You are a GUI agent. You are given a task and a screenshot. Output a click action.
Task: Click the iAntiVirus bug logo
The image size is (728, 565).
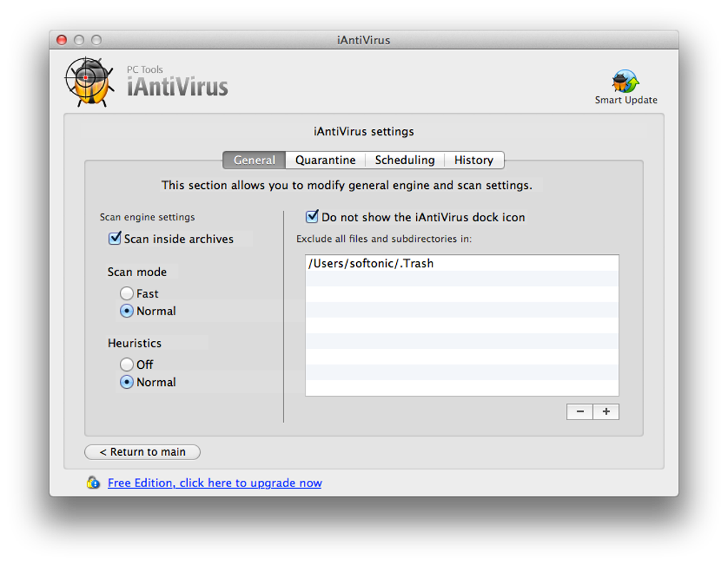90,81
